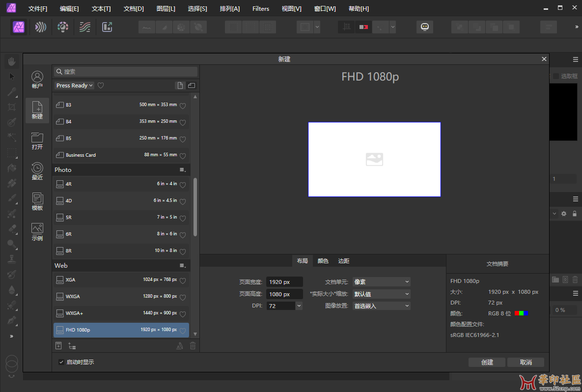Favorite the XGA preset heart
This screenshot has height=392, width=582.
point(183,280)
